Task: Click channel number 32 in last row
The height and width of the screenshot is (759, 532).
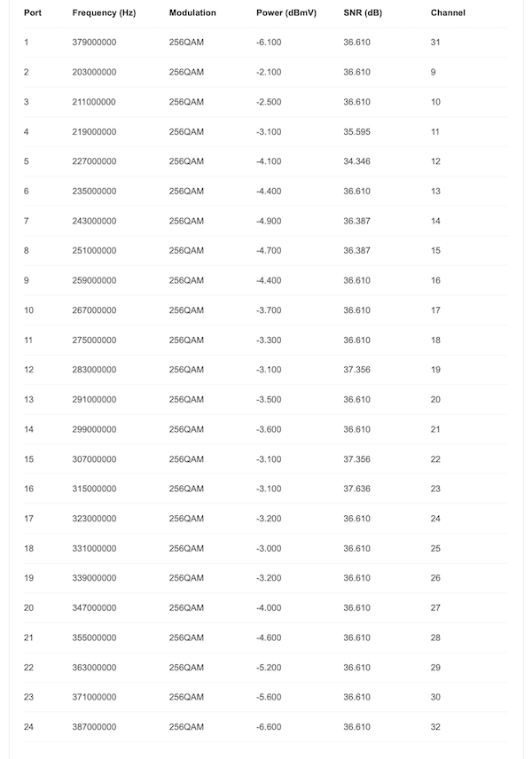Action: tap(435, 726)
